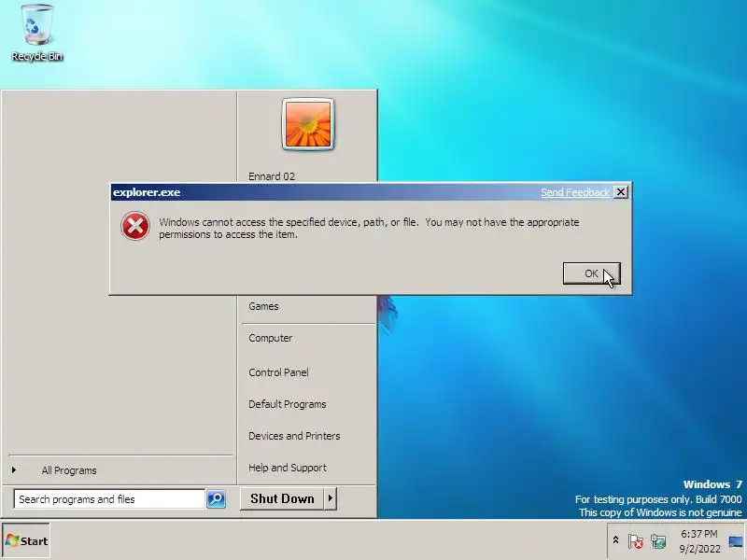747x560 pixels.
Task: Click the explorer.exe dialog title text
Action: 147,192
